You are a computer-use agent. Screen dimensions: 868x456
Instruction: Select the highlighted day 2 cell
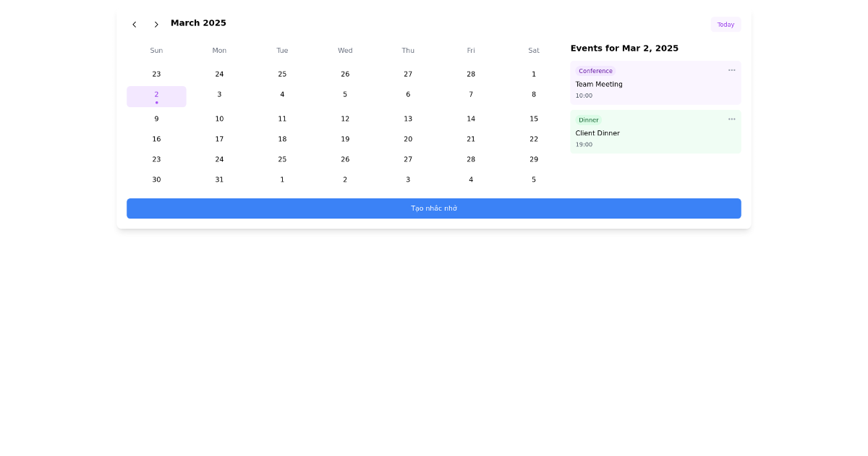156,96
